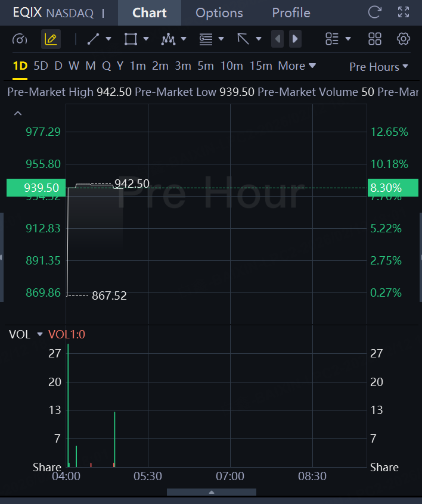
Task: Click the 977.29 price axis label
Action: [43, 132]
